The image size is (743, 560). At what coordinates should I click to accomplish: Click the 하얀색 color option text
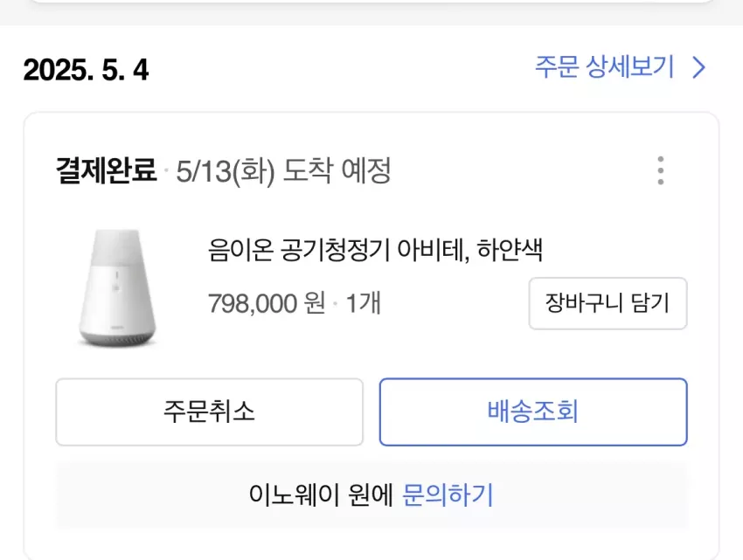(510, 250)
